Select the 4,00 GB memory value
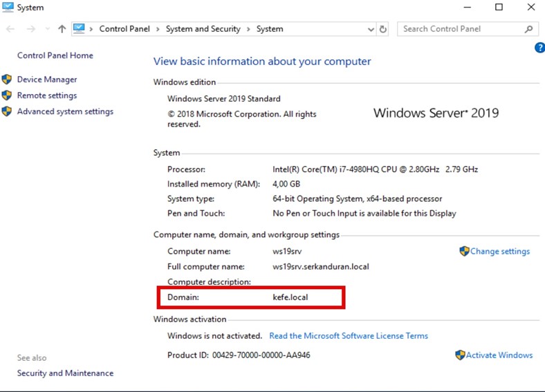Image resolution: width=545 pixels, height=392 pixels. [x=286, y=184]
